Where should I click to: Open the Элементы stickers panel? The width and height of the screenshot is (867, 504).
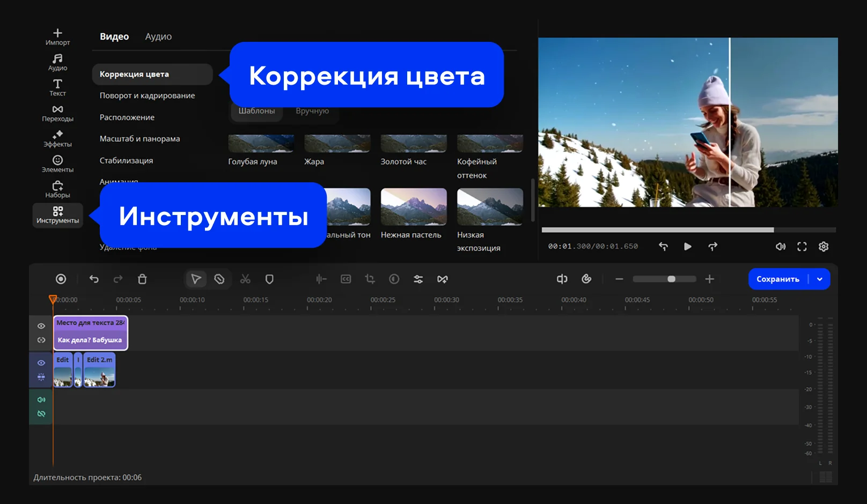pos(57,164)
